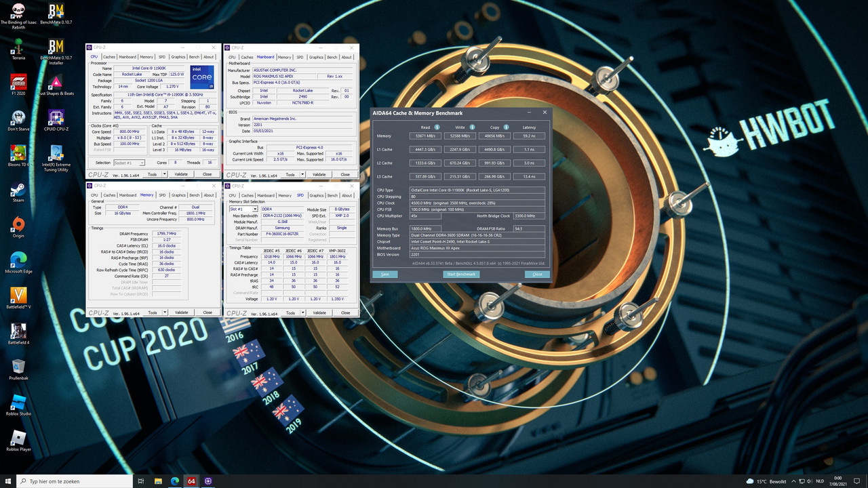
Task: Open CPU-Z taskbar icon
Action: click(x=208, y=481)
